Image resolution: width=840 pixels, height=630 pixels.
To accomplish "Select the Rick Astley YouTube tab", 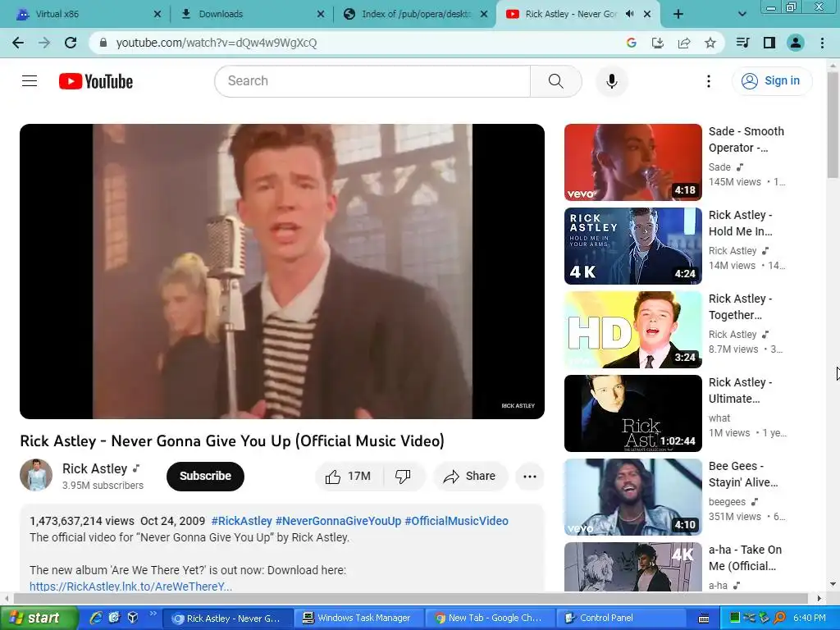I will [571, 14].
